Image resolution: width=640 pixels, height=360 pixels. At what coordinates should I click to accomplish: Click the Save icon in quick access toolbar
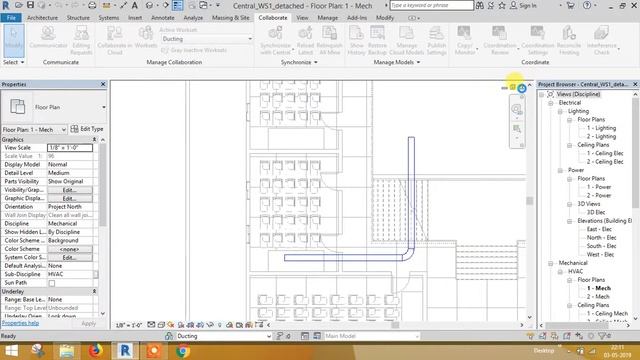coord(30,5)
